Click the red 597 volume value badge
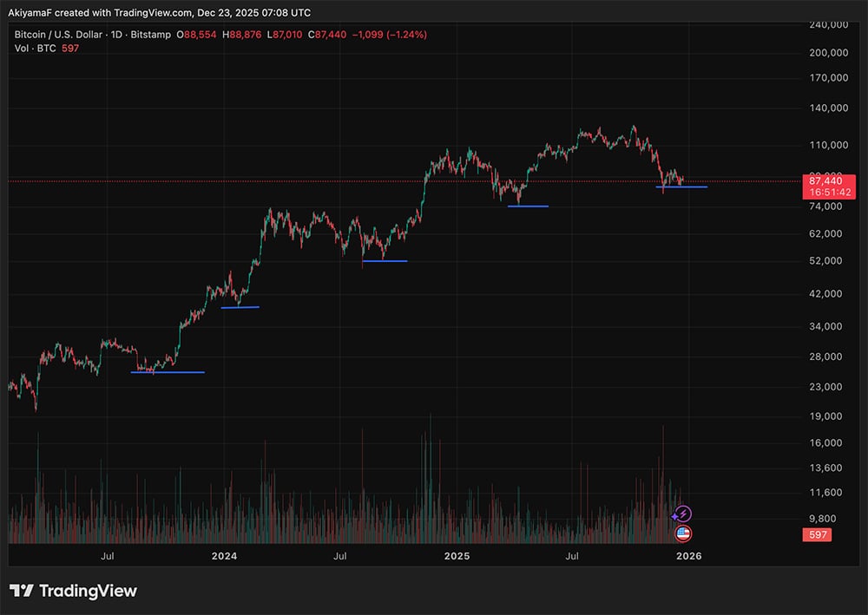This screenshot has height=615, width=868. 816,535
